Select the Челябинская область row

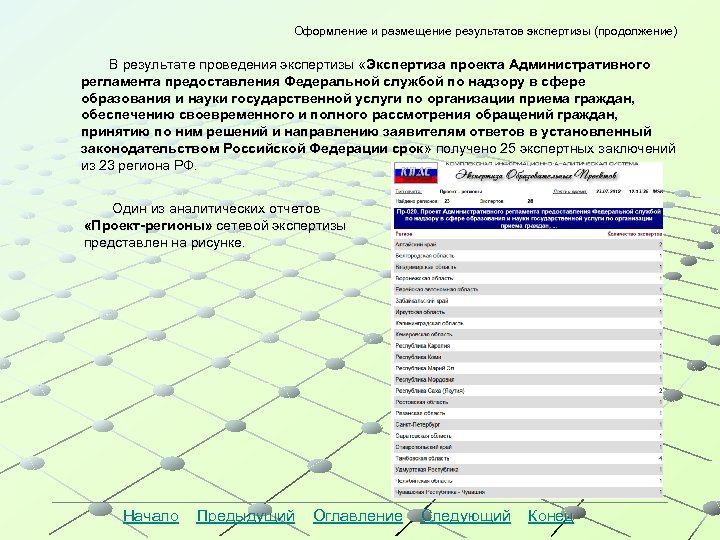(529, 481)
